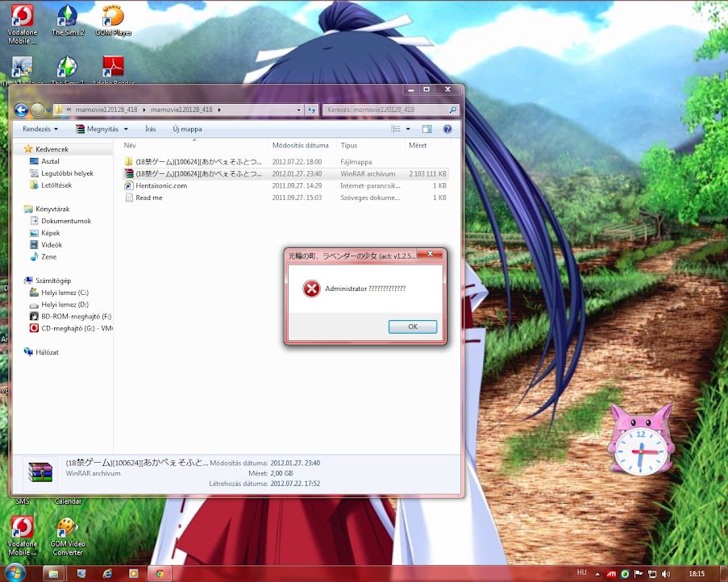
Task: Open Helyi lemez (C:) drive
Action: pyautogui.click(x=64, y=293)
